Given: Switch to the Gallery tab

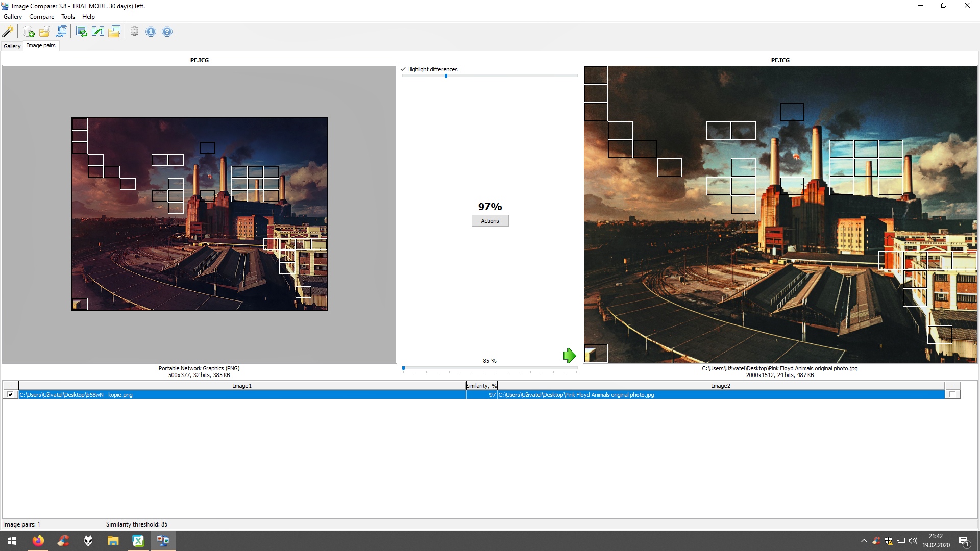Looking at the screenshot, I should [x=12, y=46].
